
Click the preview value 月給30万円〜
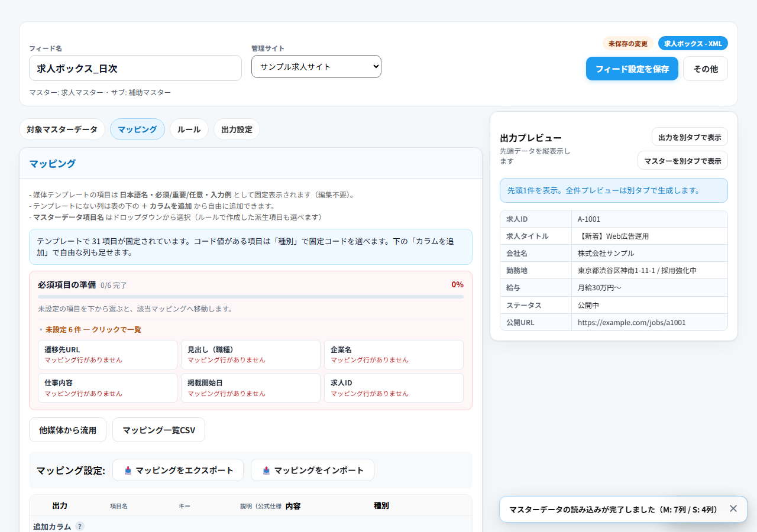pyautogui.click(x=599, y=287)
